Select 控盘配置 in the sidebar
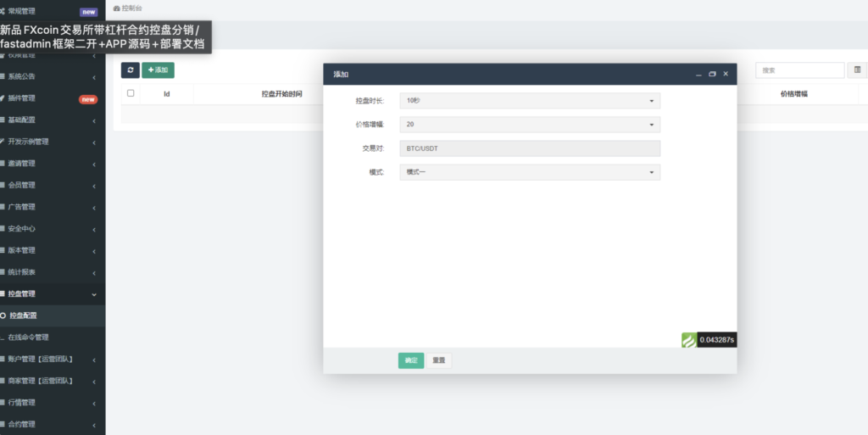 point(24,315)
